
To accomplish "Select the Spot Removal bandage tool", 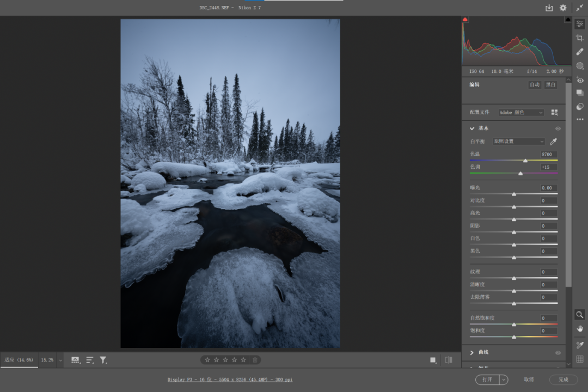I will pos(580,52).
